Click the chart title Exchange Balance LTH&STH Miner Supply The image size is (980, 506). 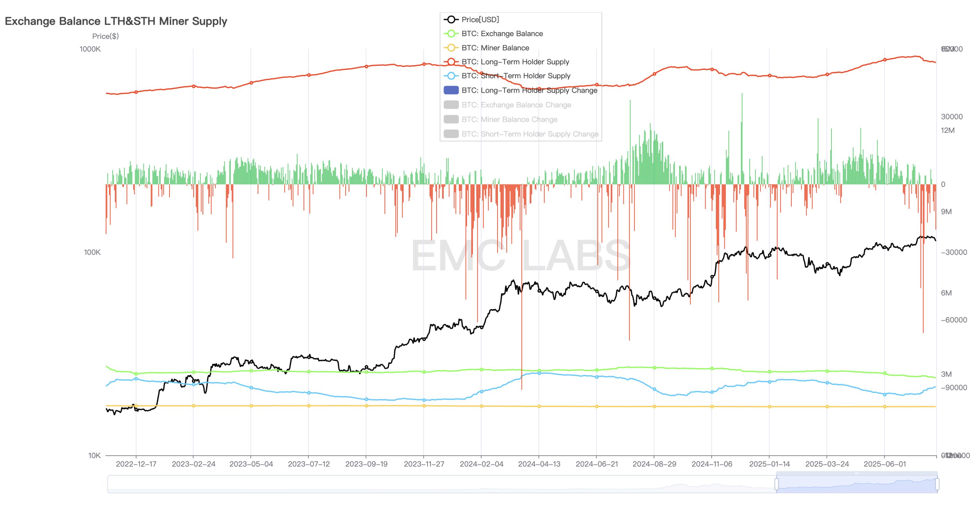pos(116,21)
